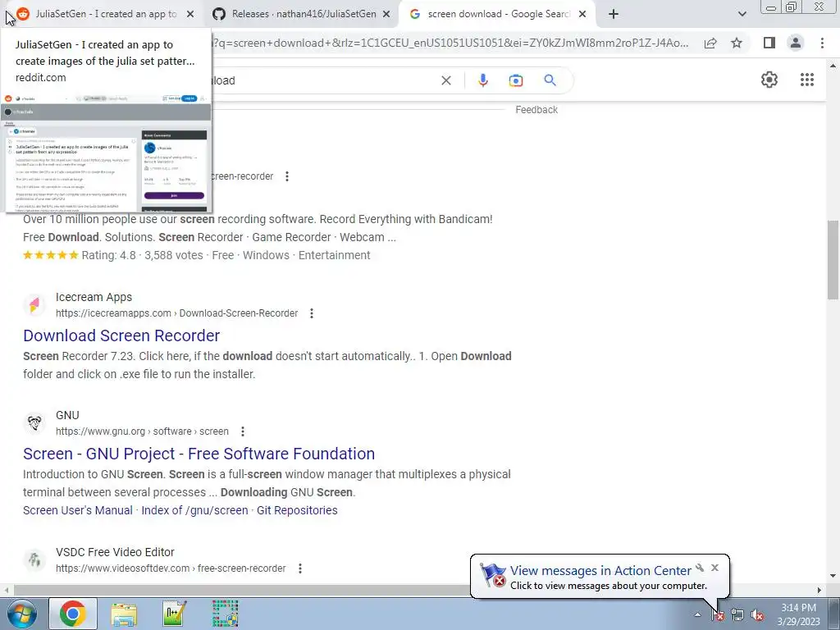Open the Index of /gnu/screen link
This screenshot has width=840, height=630.
click(x=194, y=510)
